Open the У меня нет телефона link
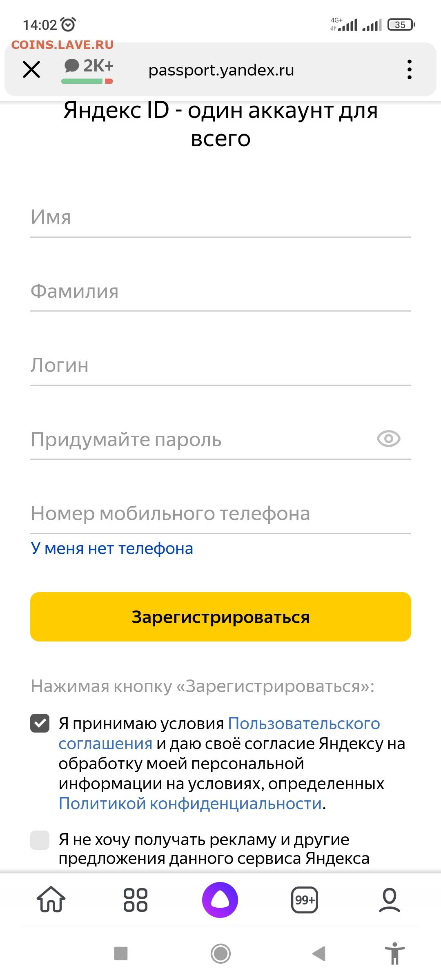The height and width of the screenshot is (980, 441). tap(112, 548)
